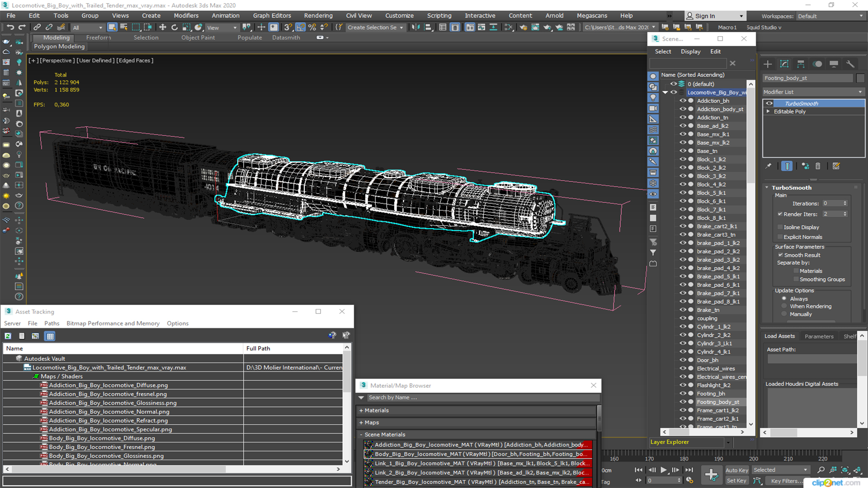Screen dimensions: 868x488
Task: Activate the Select and Rotate tool
Action: coord(175,28)
